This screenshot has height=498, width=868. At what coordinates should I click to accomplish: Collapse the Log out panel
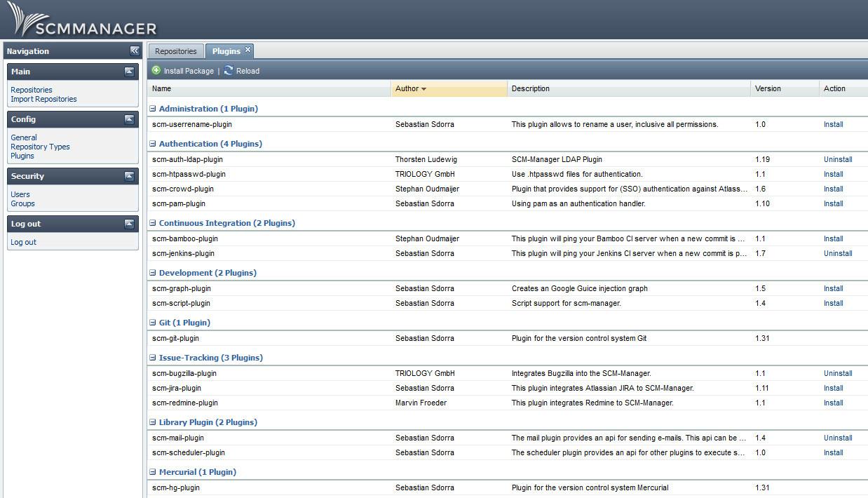(129, 224)
